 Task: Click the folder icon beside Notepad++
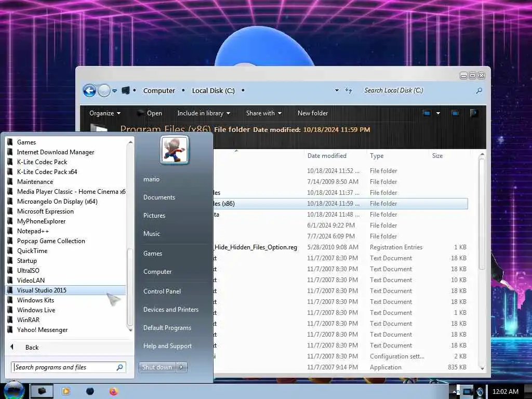coord(10,231)
